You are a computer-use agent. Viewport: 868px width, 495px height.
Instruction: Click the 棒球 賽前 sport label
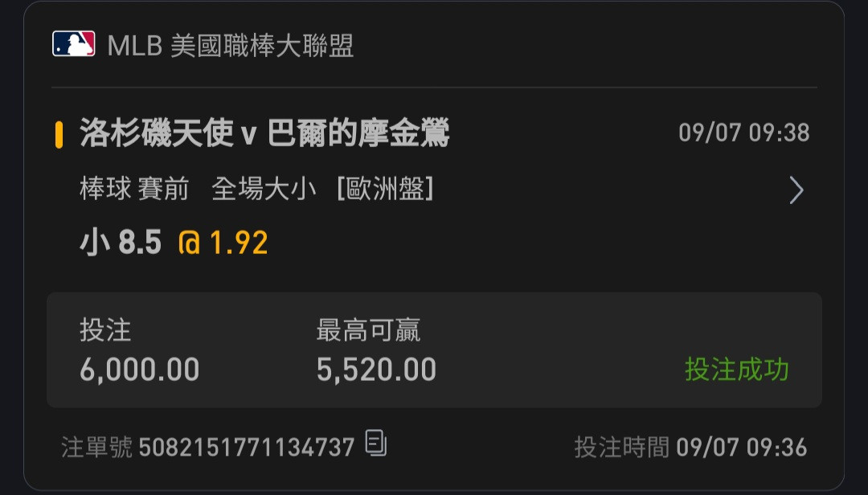click(134, 190)
